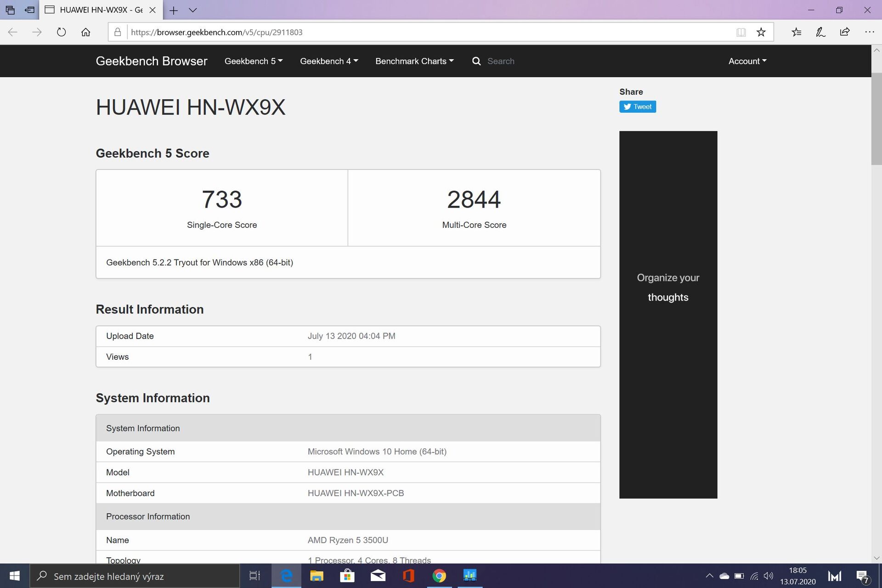Open reading view book icon

741,32
